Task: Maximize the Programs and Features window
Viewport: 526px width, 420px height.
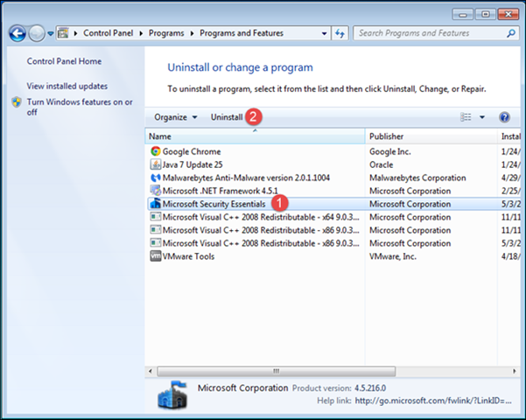Action: tap(486, 14)
